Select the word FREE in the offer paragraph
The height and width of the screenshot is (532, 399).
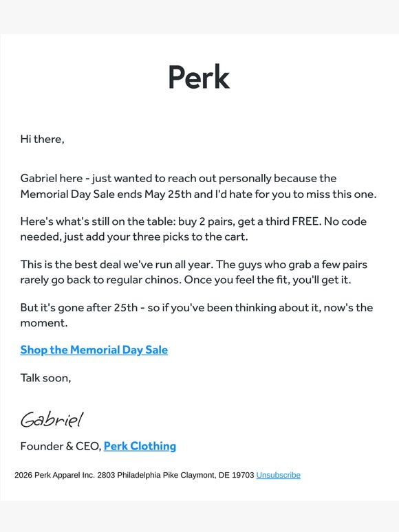click(306, 221)
